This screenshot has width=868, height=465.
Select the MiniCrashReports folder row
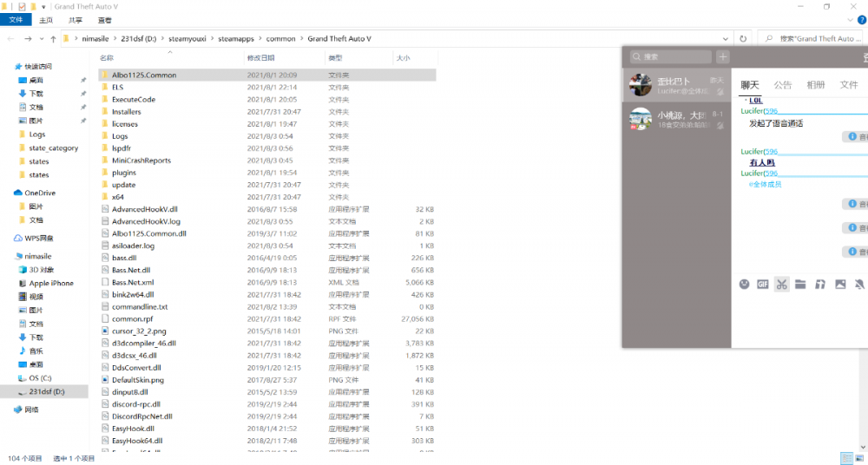point(267,160)
